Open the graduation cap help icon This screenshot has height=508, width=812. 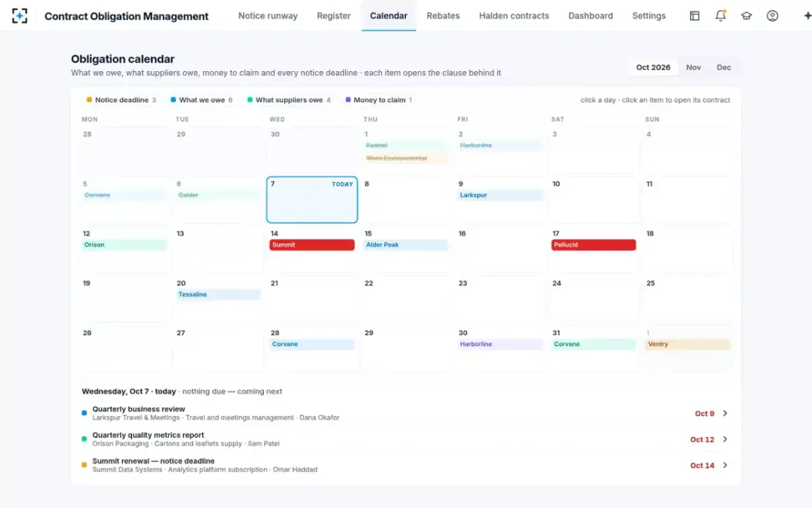pyautogui.click(x=746, y=16)
